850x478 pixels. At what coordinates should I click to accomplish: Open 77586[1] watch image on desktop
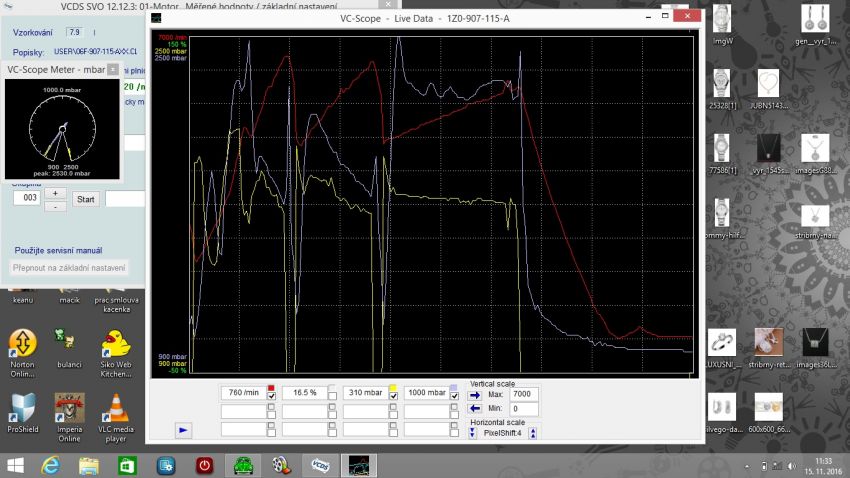coord(722,154)
